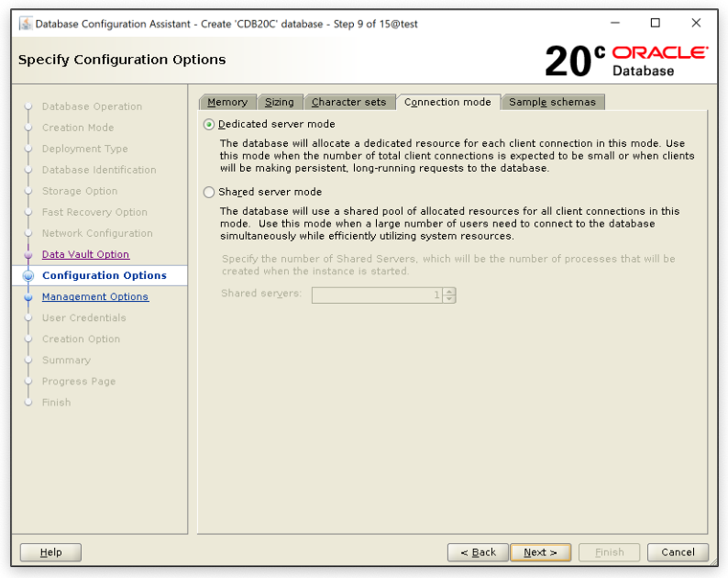Screen dimensions: 728x578
Task: Click Management Options step bullet icon
Action: pyautogui.click(x=28, y=297)
